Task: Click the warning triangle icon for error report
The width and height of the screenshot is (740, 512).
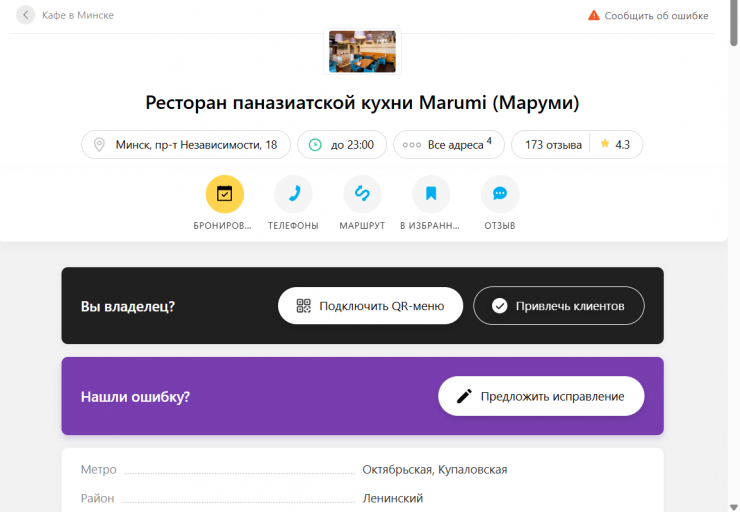Action: (594, 16)
